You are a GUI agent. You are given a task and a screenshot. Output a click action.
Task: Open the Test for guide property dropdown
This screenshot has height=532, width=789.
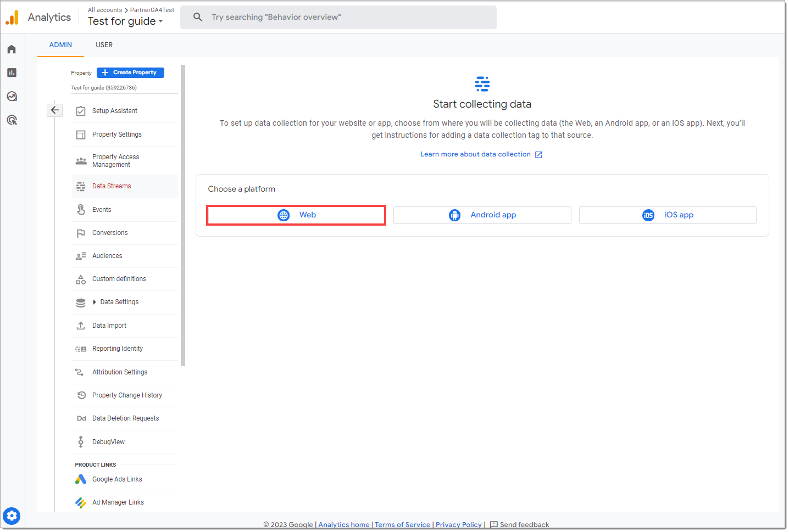click(126, 21)
